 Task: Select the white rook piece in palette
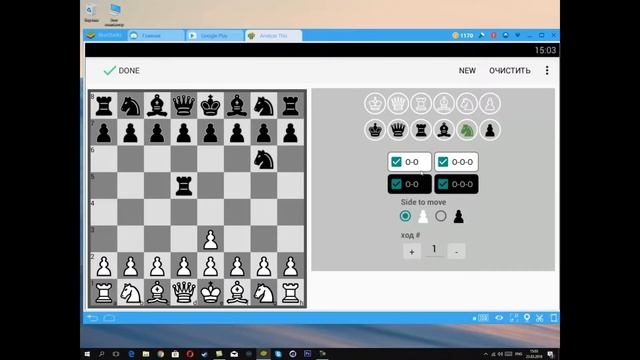(x=421, y=104)
